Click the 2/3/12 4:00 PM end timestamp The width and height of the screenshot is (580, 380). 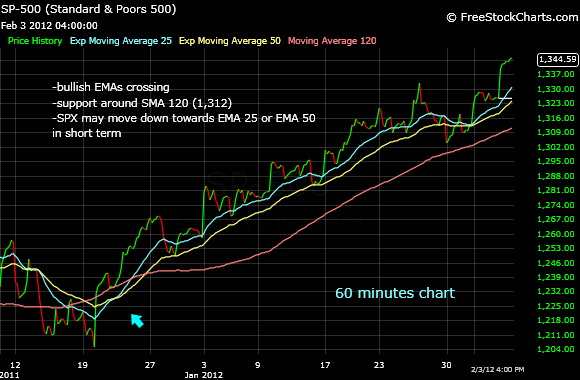point(498,370)
